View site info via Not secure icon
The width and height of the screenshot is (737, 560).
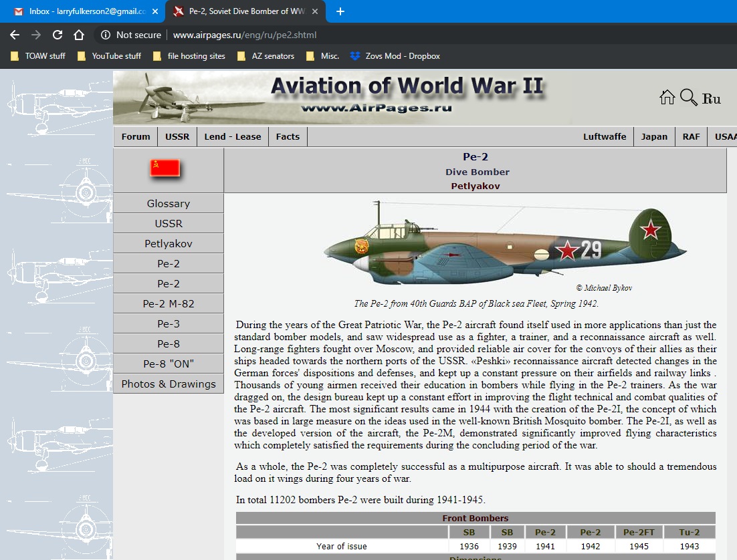tap(105, 35)
